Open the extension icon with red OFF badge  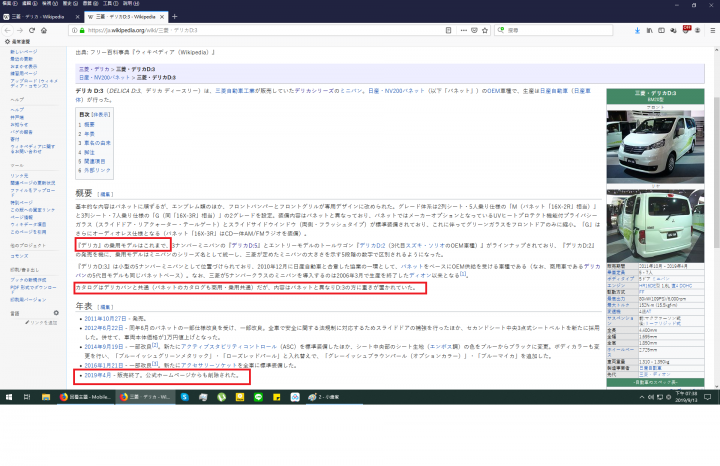tap(686, 30)
